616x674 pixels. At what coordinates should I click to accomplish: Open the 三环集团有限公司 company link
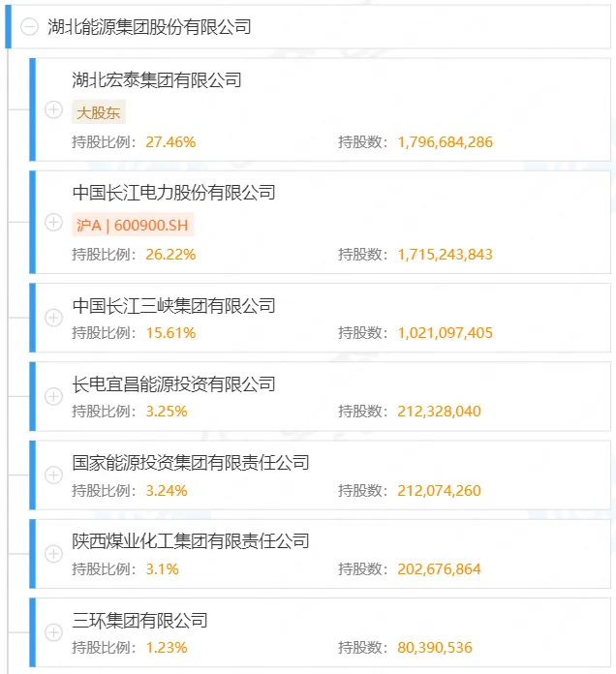(140, 620)
